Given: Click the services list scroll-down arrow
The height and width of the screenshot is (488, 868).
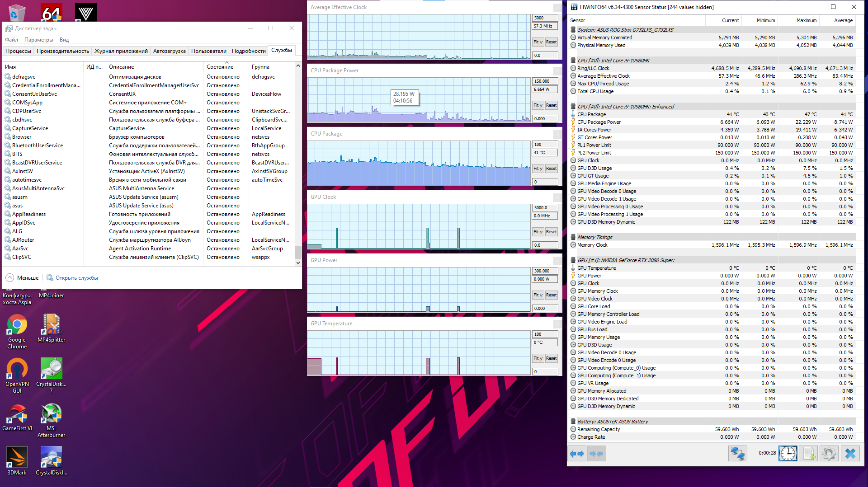Looking at the screenshot, I should 298,263.
